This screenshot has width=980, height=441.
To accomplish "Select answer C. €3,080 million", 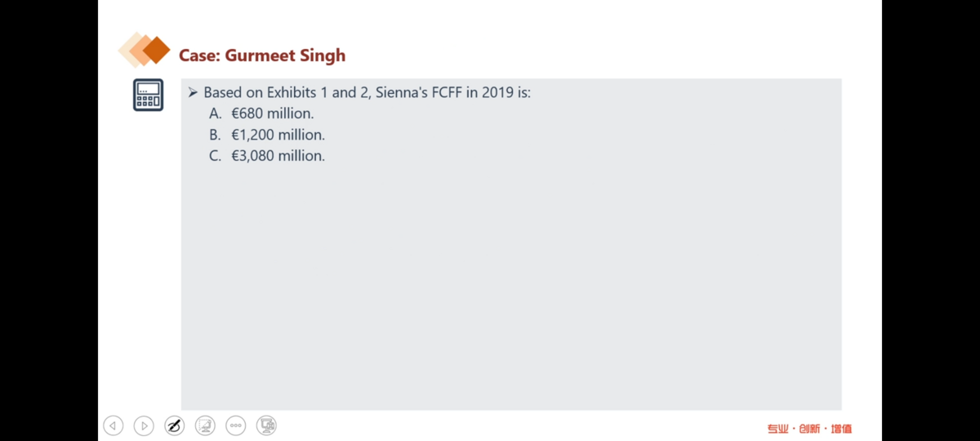I will click(x=267, y=156).
